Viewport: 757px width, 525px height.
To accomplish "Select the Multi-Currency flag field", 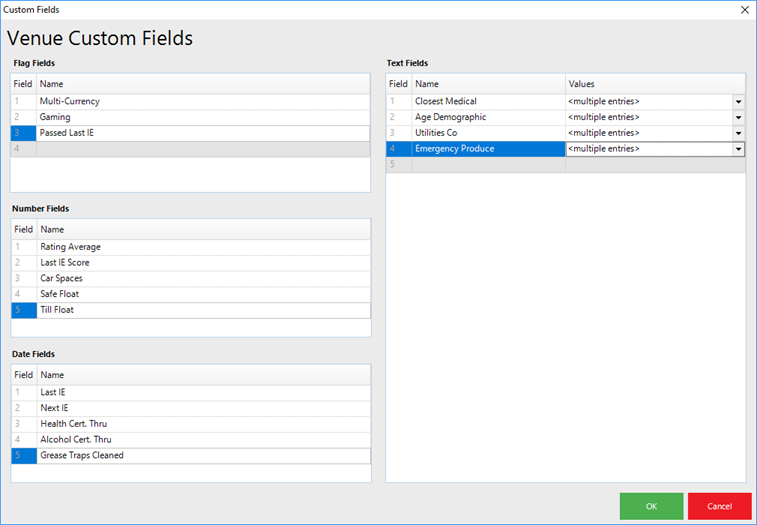I will pos(70,101).
